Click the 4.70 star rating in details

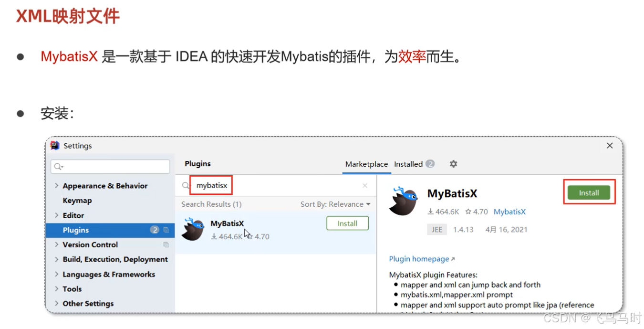pos(477,212)
